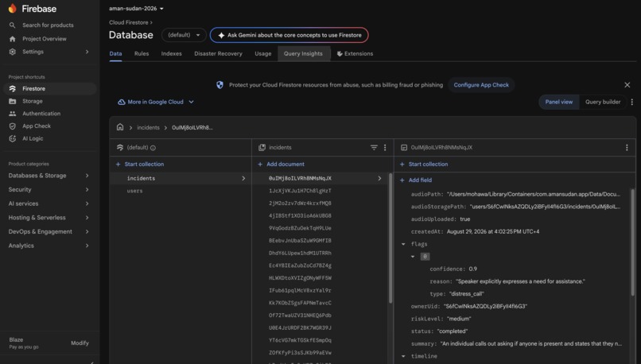The image size is (641, 364).
Task: Switch to the Data tab
Action: pyautogui.click(x=115, y=54)
